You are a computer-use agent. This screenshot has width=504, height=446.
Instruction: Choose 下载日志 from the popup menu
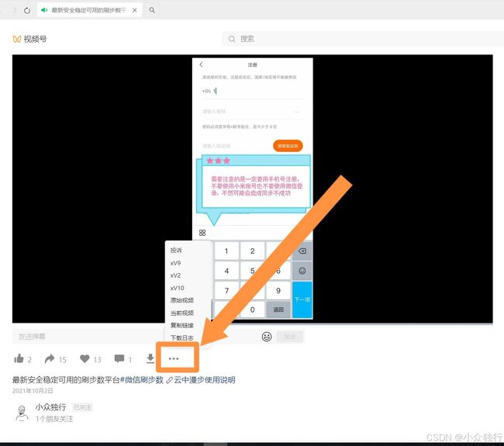point(182,337)
